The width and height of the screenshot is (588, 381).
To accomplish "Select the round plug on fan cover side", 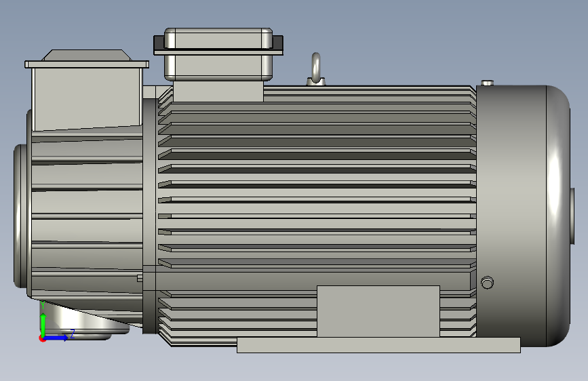I will (487, 283).
